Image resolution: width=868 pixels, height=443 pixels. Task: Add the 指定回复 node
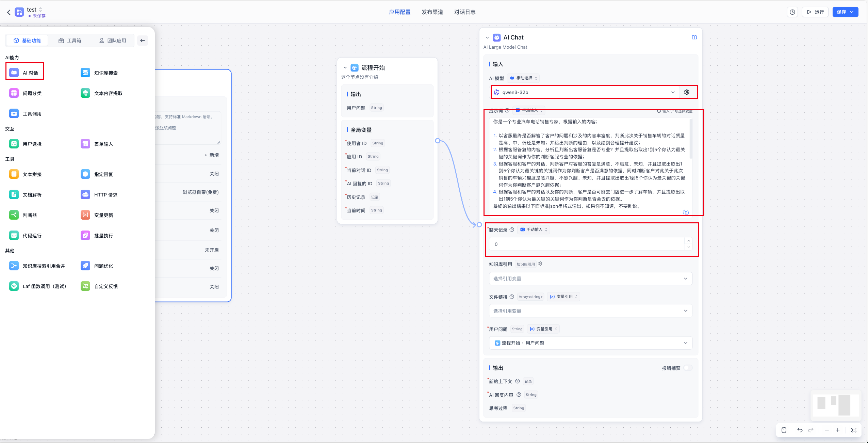point(97,174)
